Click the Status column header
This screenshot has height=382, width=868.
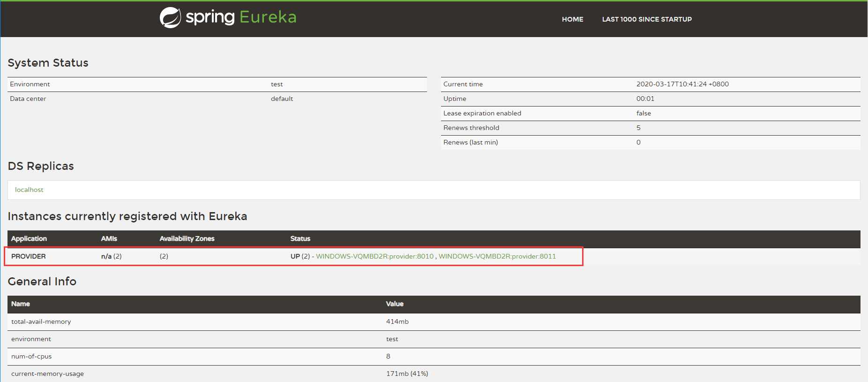[300, 238]
